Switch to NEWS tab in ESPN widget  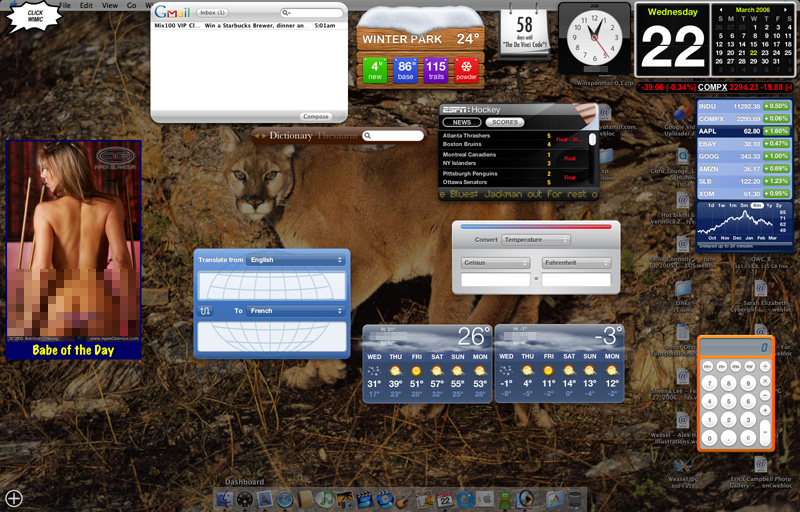[x=462, y=122]
